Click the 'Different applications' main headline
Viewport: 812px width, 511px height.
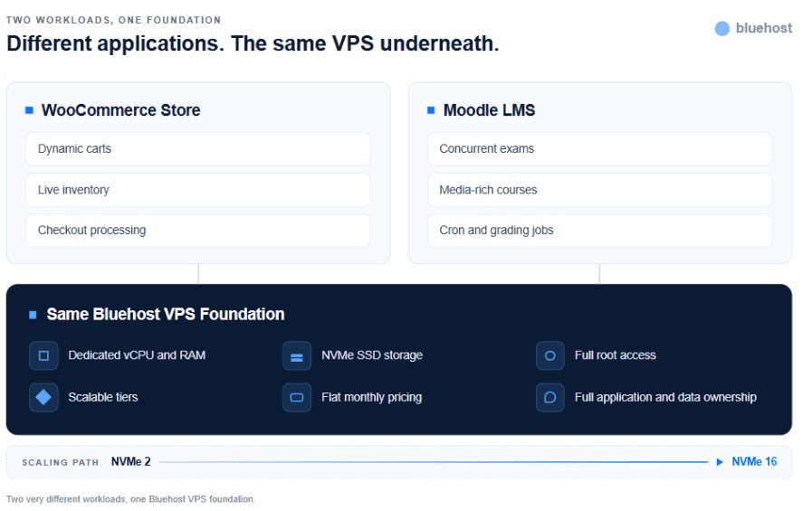[253, 44]
